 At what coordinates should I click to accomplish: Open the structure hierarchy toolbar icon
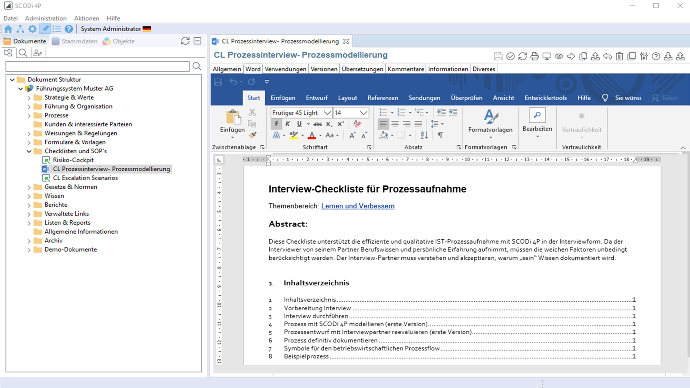pyautogui.click(x=20, y=29)
